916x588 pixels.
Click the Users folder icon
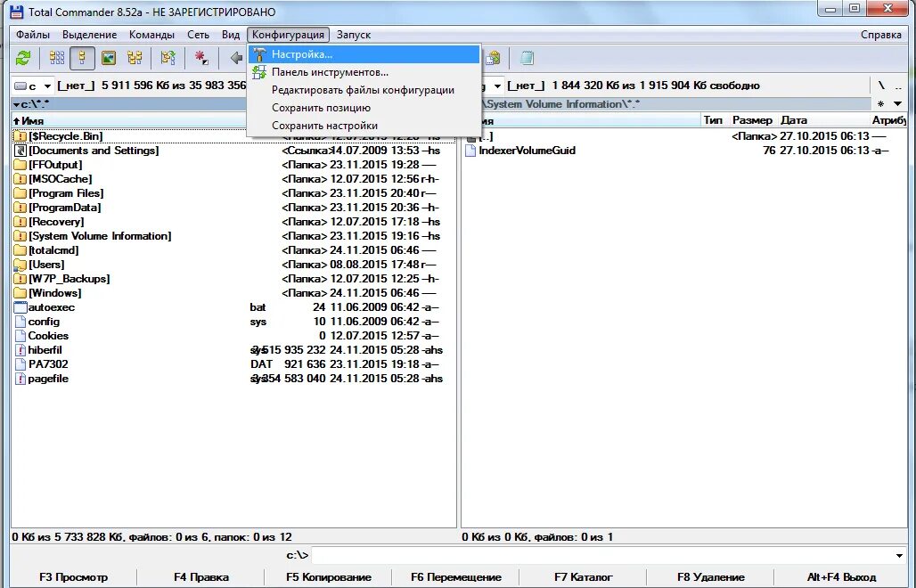(20, 265)
